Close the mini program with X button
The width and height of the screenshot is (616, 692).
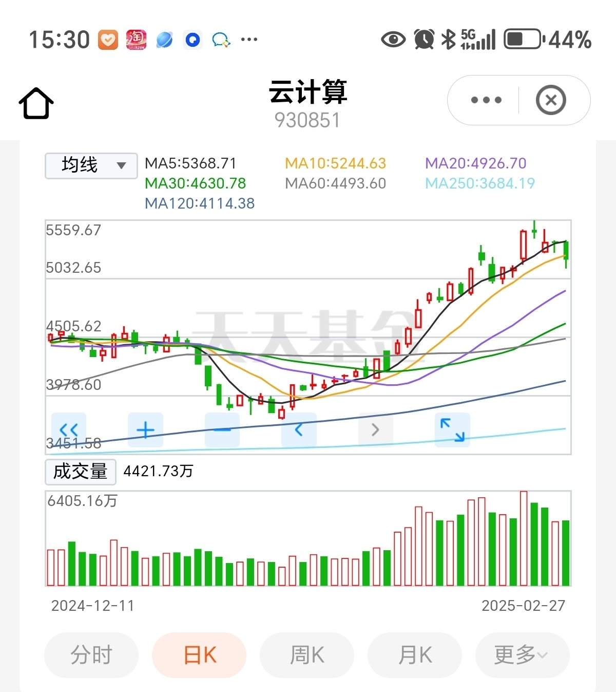[x=551, y=100]
